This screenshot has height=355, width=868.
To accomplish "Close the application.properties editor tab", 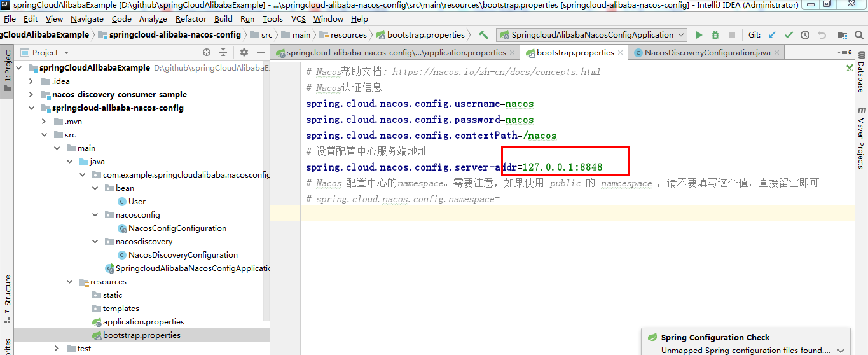I will [513, 53].
